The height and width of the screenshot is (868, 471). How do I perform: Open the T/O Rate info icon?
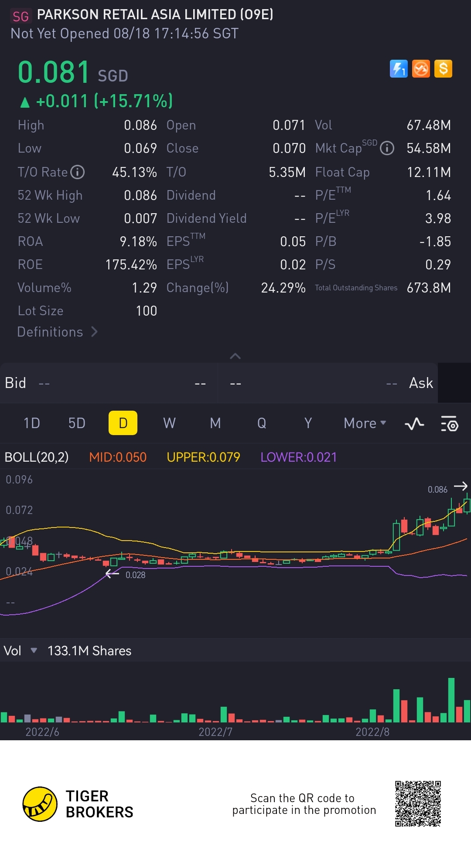click(x=78, y=172)
